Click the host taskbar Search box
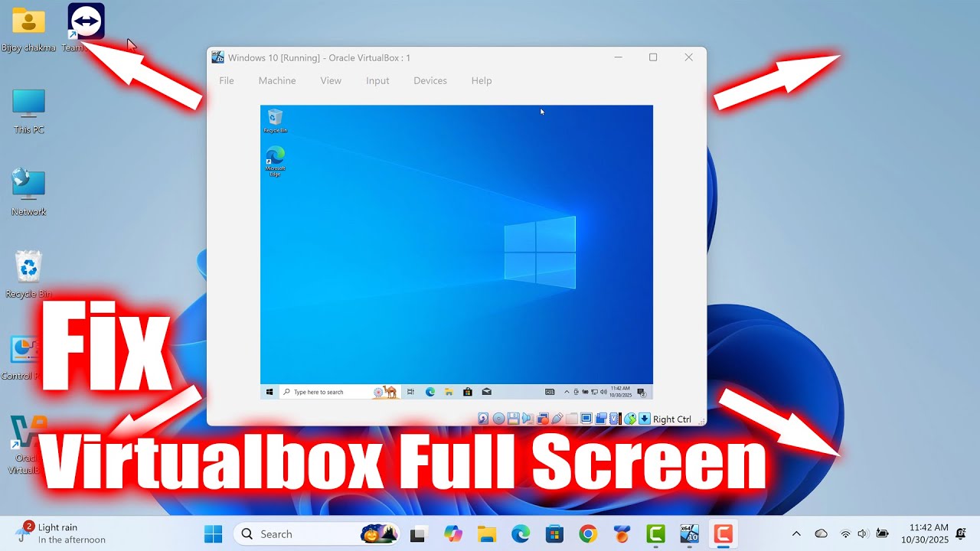Viewport: 980px width, 551px height. 316,533
